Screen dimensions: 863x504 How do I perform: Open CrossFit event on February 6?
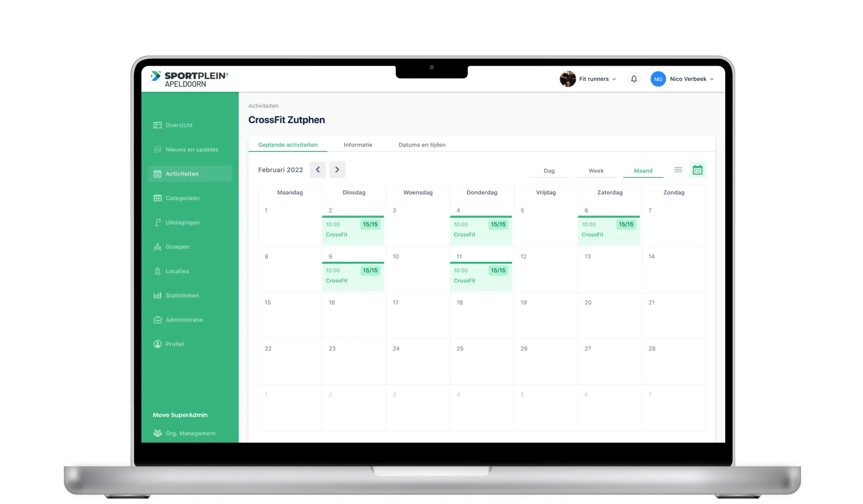click(x=609, y=230)
